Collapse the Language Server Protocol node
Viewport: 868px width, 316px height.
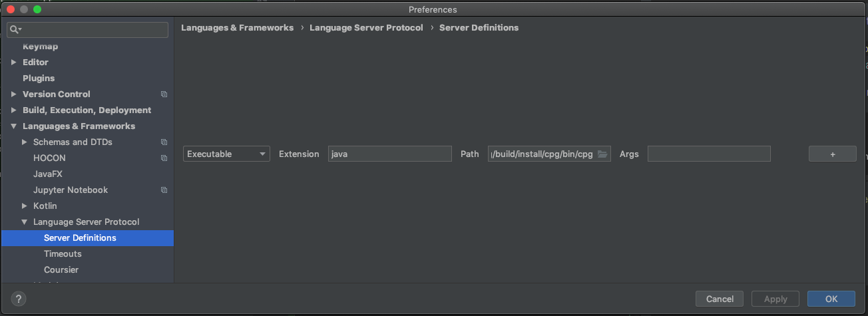25,222
